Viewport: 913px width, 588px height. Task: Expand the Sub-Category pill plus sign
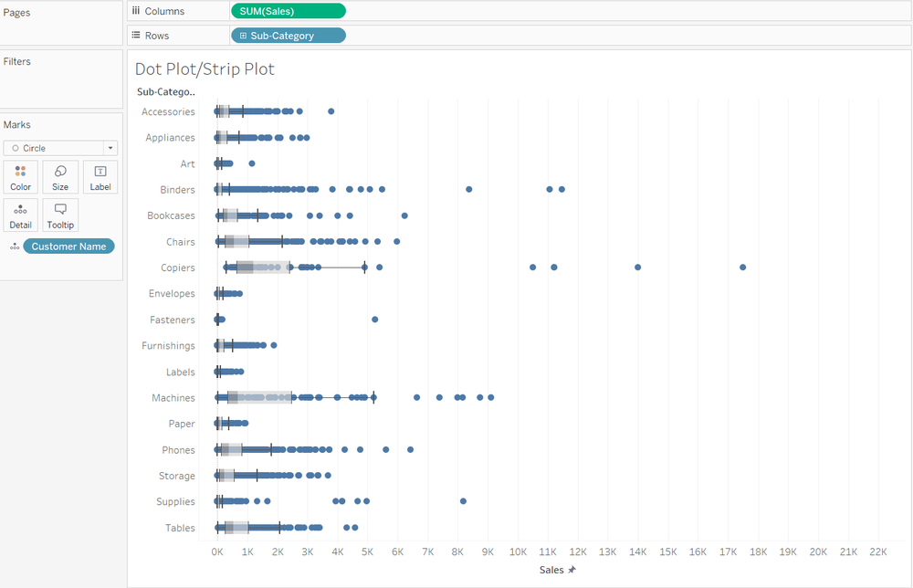244,36
